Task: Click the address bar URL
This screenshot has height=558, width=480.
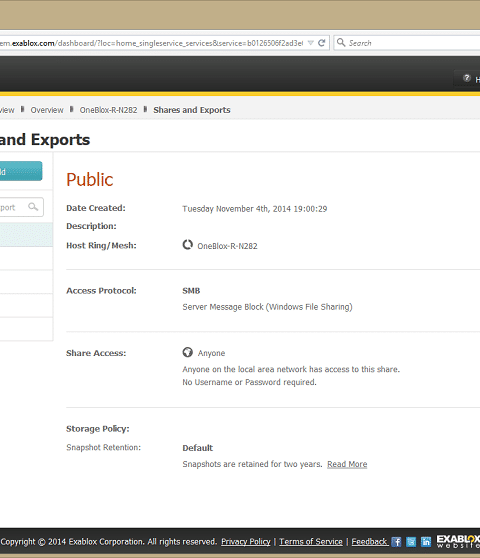Action: (152, 43)
